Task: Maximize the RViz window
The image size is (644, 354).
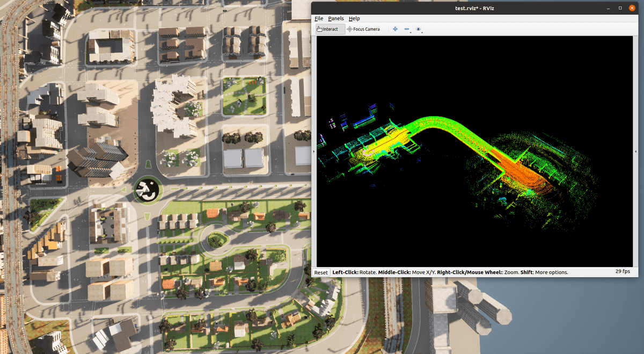Action: coord(620,8)
